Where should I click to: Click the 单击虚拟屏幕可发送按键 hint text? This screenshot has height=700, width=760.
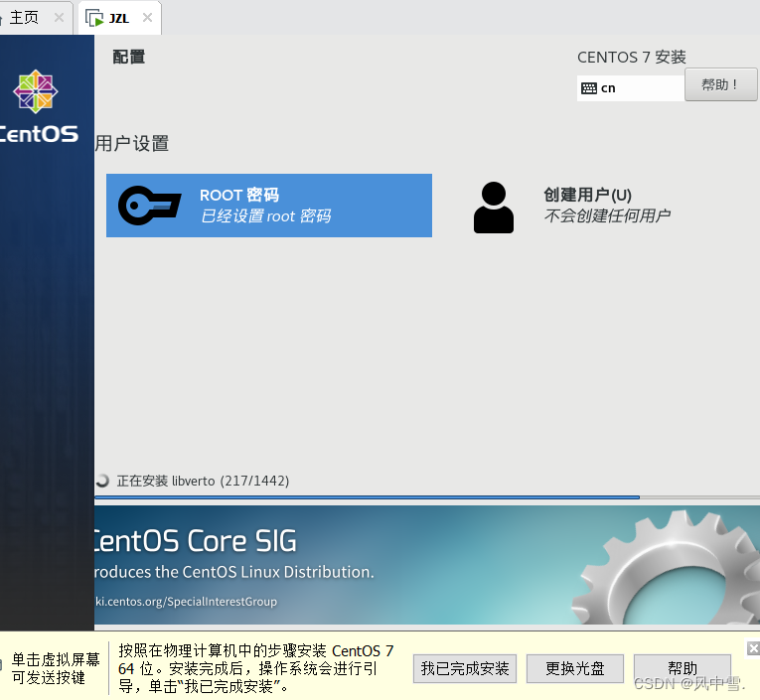click(56, 668)
